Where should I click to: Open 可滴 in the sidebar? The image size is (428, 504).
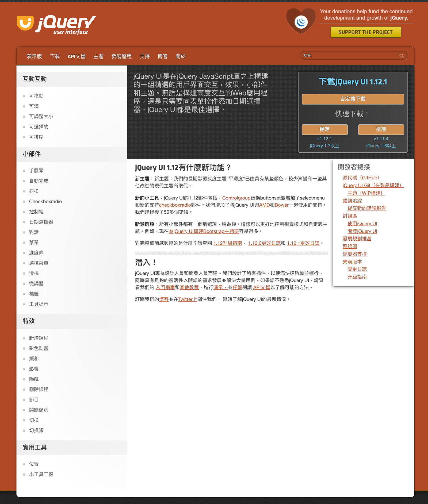[x=34, y=106]
